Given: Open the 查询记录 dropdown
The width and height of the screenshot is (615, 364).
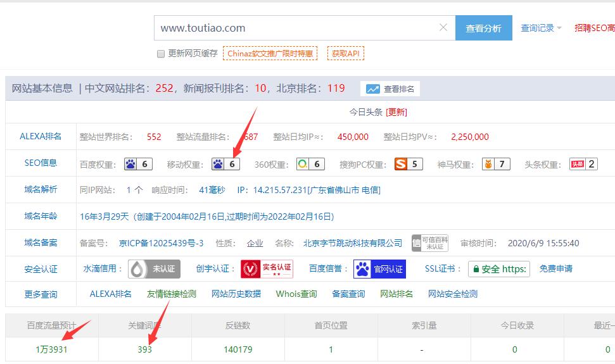Looking at the screenshot, I should (541, 28).
